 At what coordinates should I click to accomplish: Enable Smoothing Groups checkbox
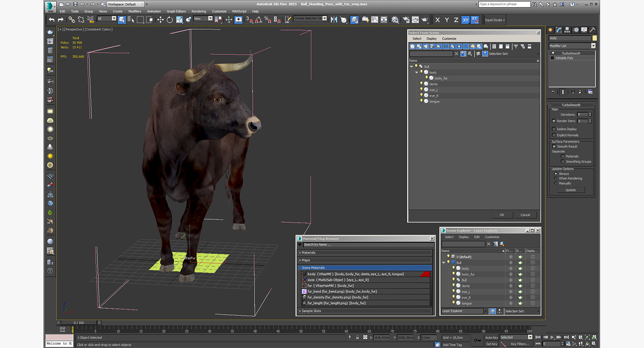point(563,161)
